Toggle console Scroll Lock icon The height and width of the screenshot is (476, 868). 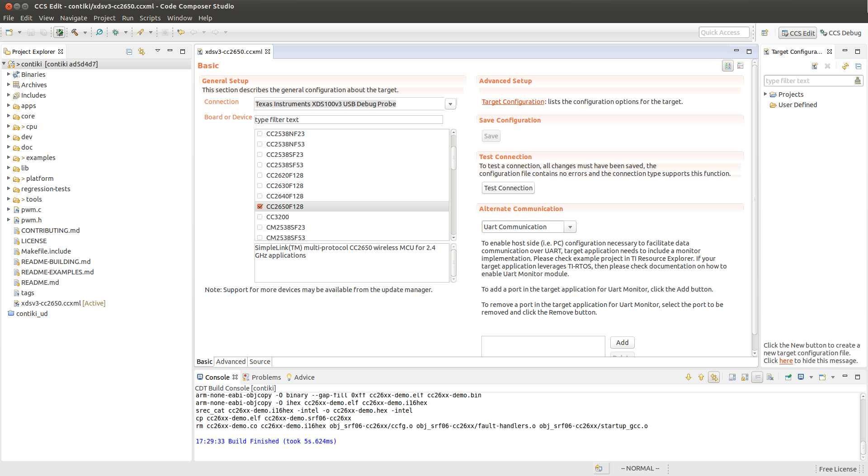tap(745, 377)
